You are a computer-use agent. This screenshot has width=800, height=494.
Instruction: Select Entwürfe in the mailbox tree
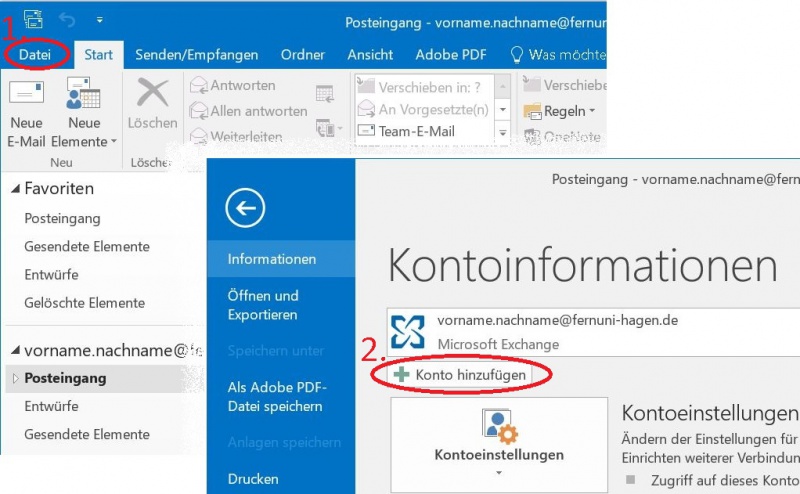coord(52,406)
